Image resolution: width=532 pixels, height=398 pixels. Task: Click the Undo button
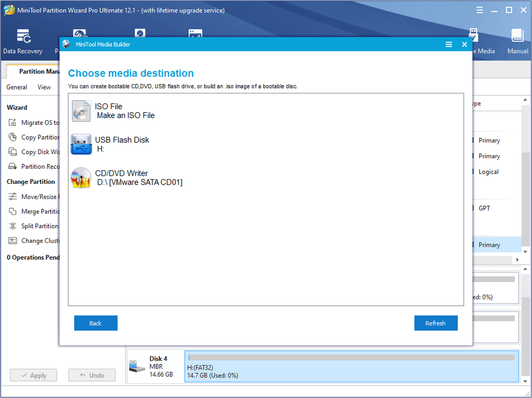point(92,375)
